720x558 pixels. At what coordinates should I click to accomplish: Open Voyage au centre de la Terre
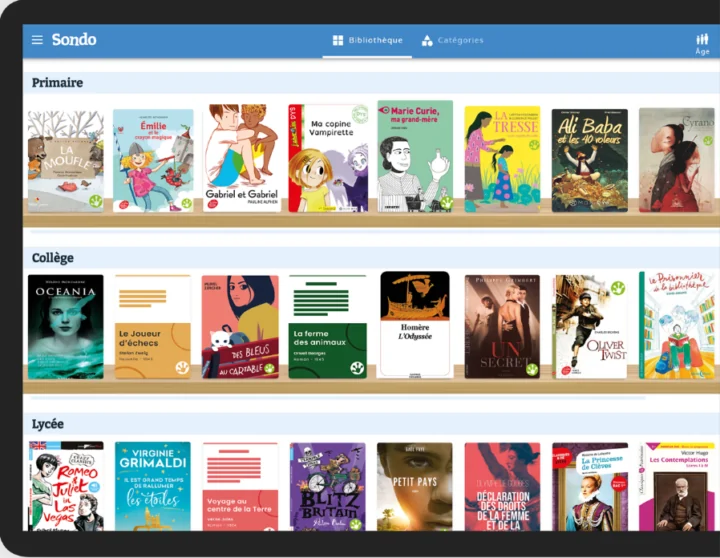(x=240, y=487)
